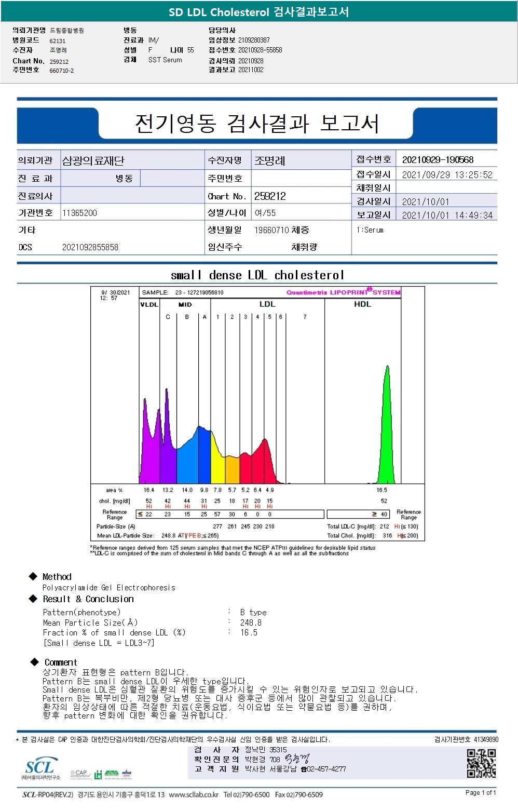Click the 접수번호 value 20210929-190568
Viewport: 518px width, 812px height.
438,160
